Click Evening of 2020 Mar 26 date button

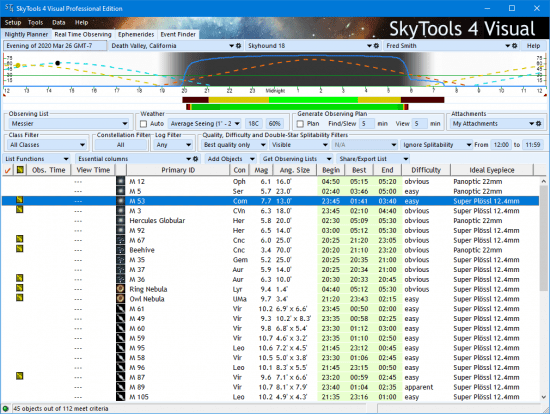(55, 46)
